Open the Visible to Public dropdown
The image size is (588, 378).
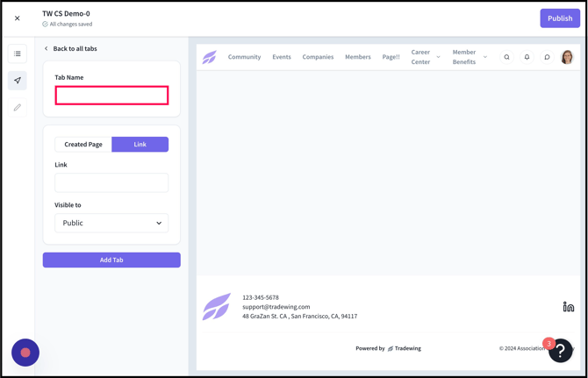click(x=111, y=223)
